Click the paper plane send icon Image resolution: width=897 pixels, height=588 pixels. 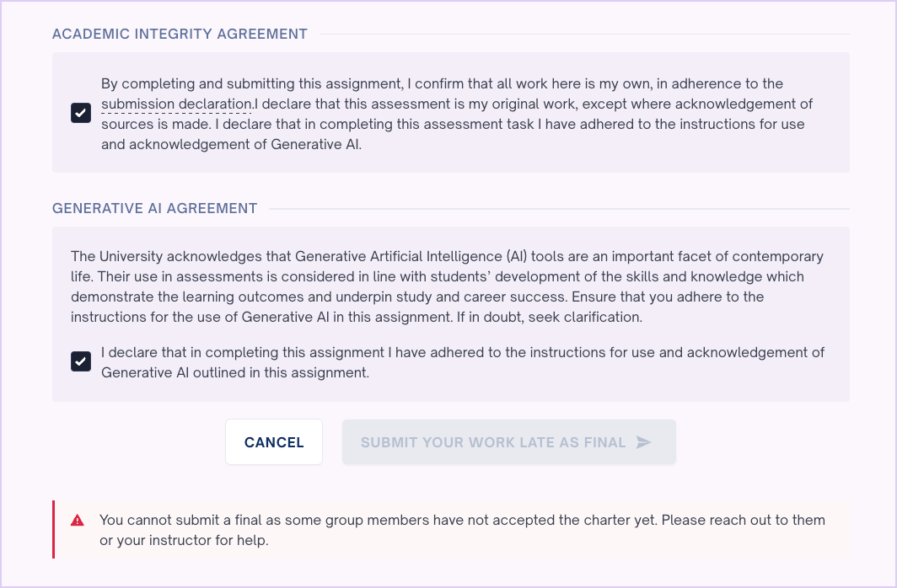644,442
